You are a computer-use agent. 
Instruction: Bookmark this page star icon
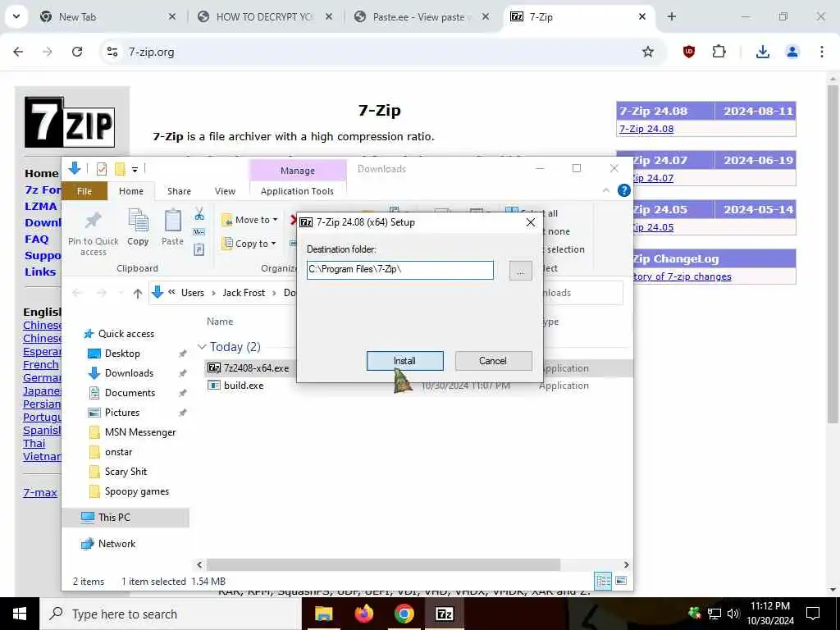[648, 52]
